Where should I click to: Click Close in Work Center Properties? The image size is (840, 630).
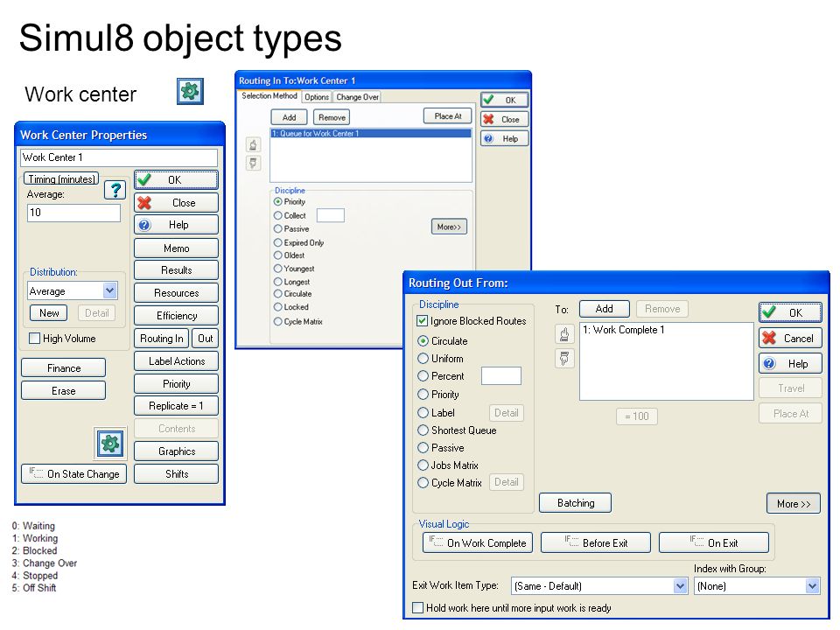tap(176, 203)
